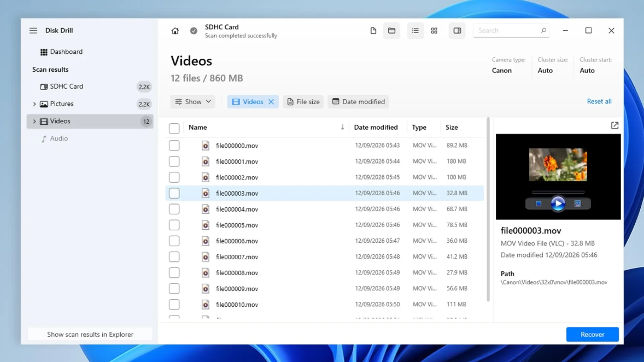644x362 pixels.
Task: Open the Date modified filter
Action: click(358, 102)
